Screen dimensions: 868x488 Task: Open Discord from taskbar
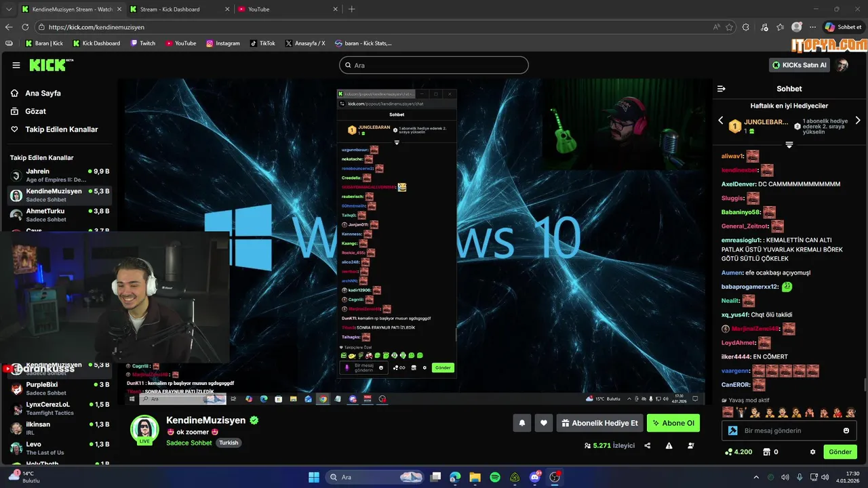coord(535,477)
